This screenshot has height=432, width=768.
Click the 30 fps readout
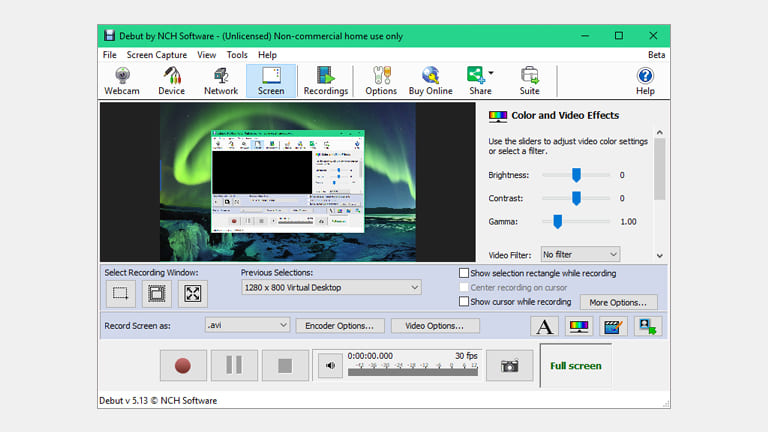click(x=466, y=356)
